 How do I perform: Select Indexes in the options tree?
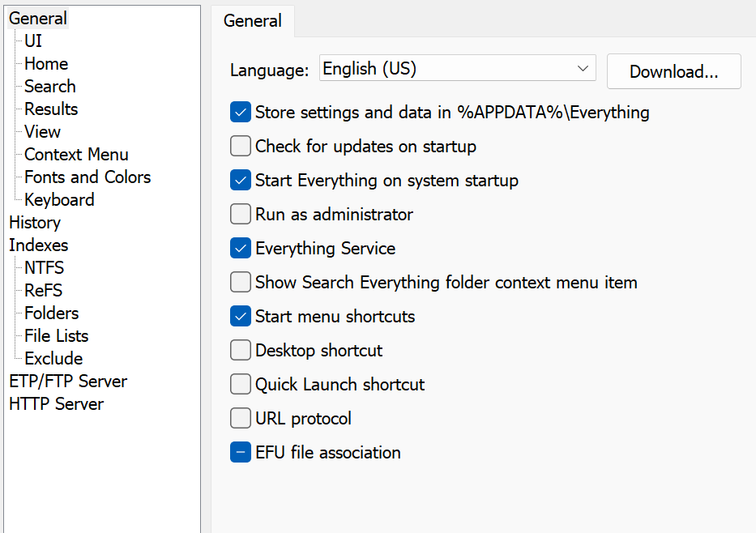pyautogui.click(x=39, y=245)
